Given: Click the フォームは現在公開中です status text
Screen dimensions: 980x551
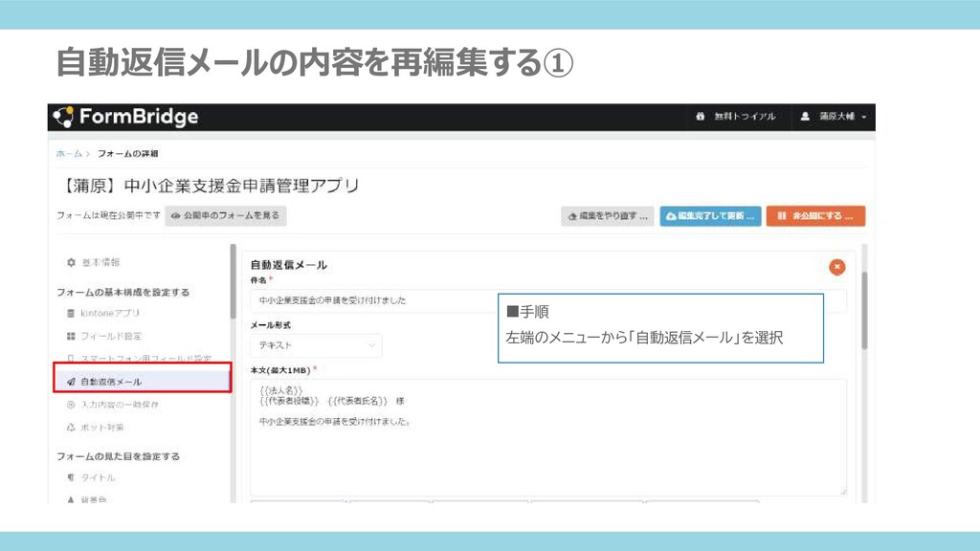Looking at the screenshot, I should (108, 215).
